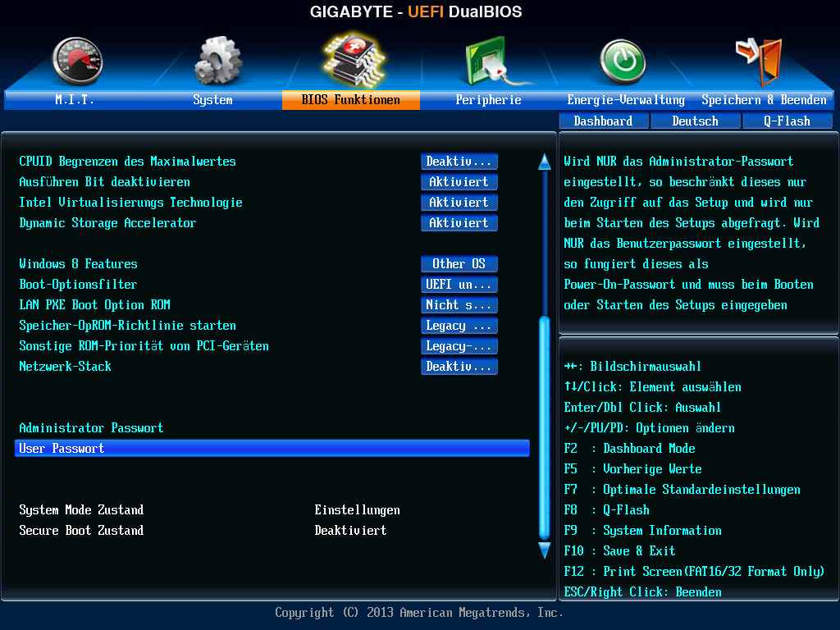Select Intel Virtualisierungs Technologie label
840x630 pixels.
[130, 202]
